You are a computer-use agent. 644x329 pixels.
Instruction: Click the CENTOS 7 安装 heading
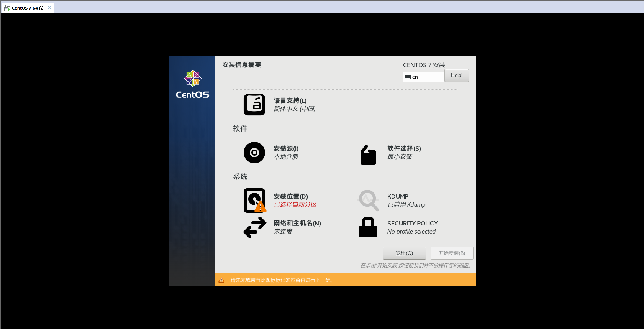[x=424, y=65]
